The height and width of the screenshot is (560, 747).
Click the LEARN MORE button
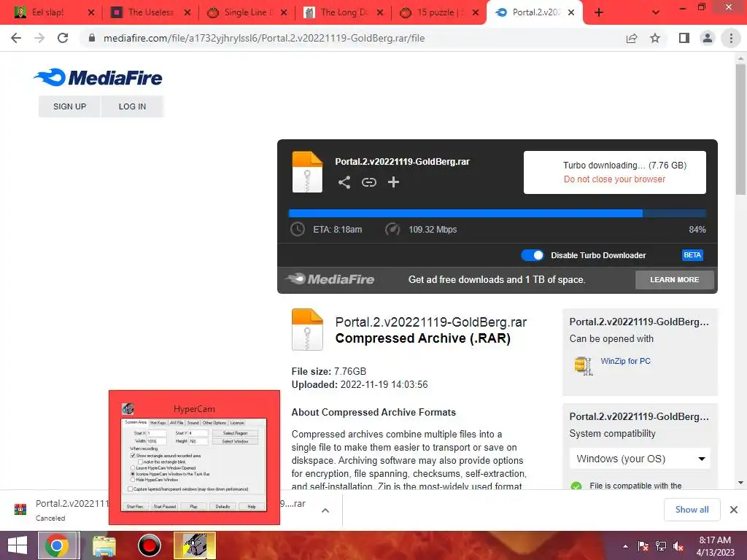point(675,280)
